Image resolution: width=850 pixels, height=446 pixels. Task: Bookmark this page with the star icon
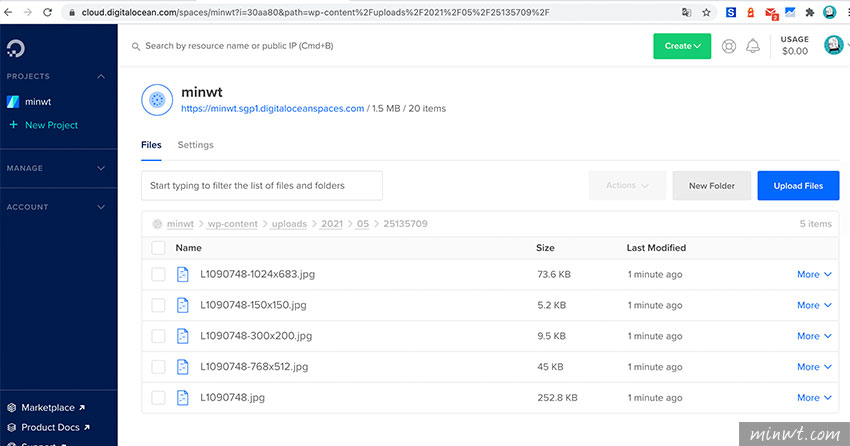click(706, 12)
